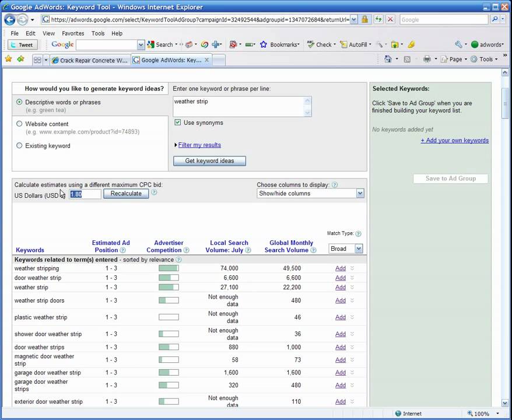Image resolution: width=512 pixels, height=420 pixels.
Task: Click Add your own keywords link
Action: (x=454, y=140)
